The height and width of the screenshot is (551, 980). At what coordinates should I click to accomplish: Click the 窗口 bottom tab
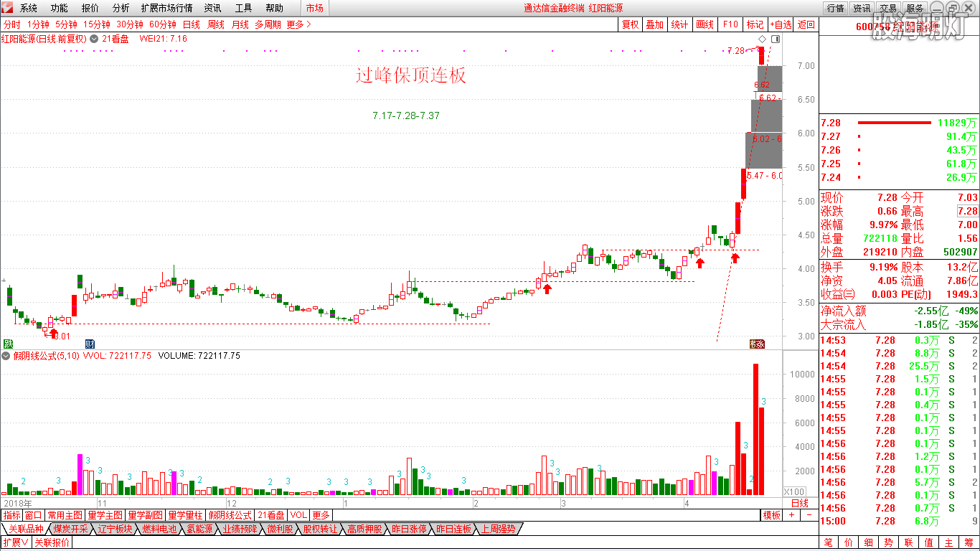(33, 515)
